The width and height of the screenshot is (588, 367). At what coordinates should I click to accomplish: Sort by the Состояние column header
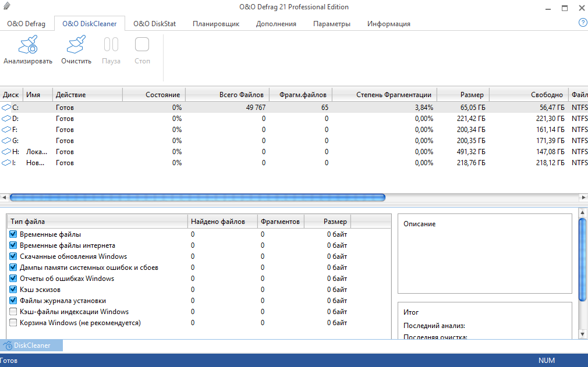[x=154, y=95]
